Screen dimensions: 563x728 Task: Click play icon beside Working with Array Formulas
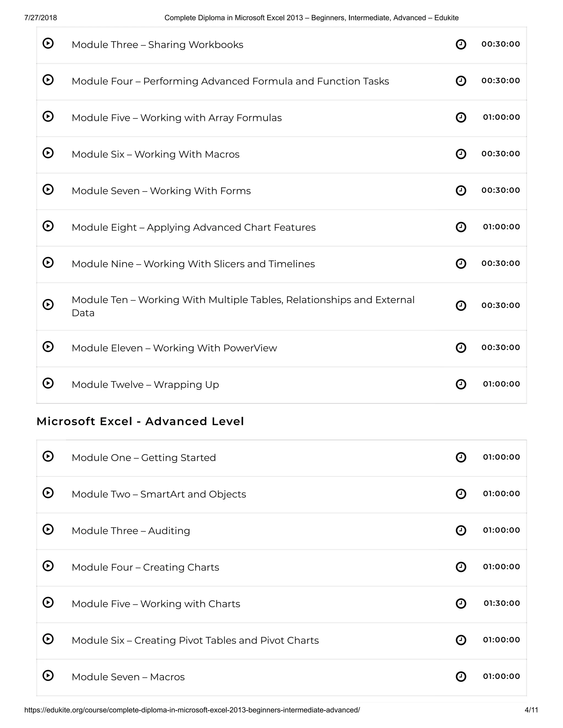48,116
